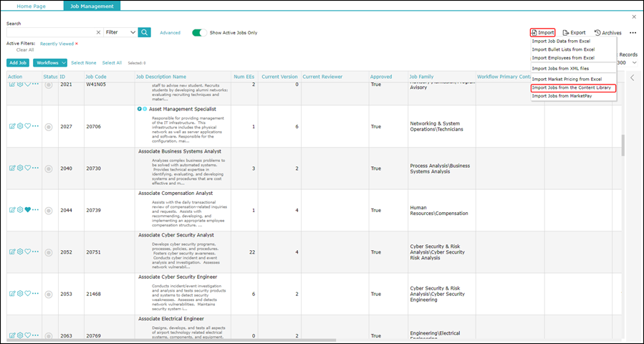This screenshot has width=644, height=344.
Task: Open the more-actions dots for job 2052
Action: [x=36, y=251]
